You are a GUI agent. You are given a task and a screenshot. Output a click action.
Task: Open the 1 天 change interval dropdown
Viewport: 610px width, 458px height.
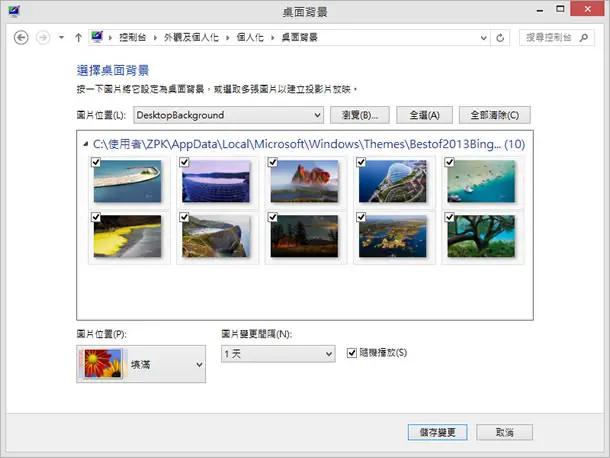click(x=278, y=354)
